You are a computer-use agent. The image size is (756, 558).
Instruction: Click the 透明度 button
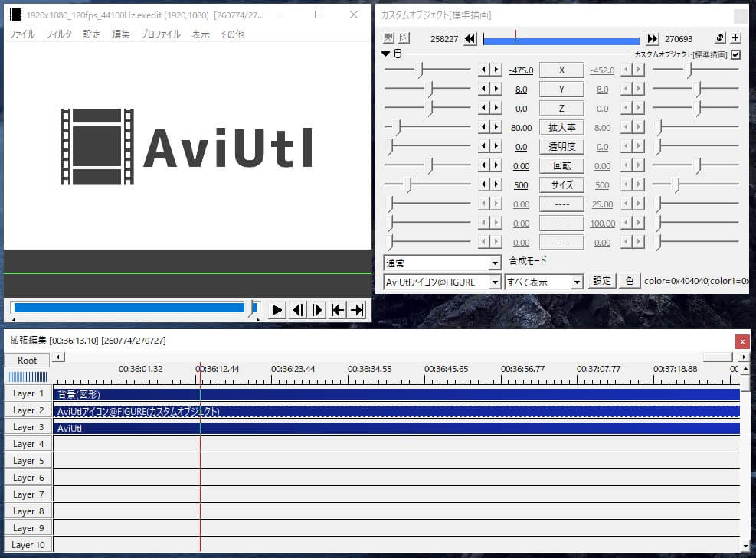[561, 146]
